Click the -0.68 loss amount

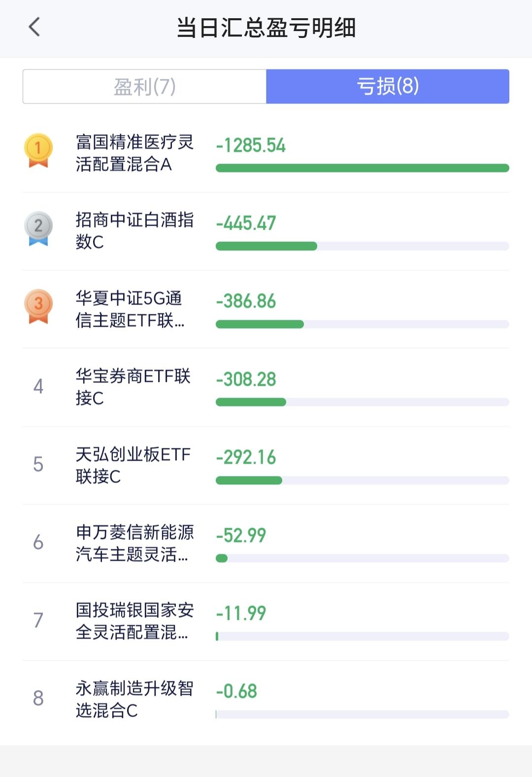pos(236,691)
